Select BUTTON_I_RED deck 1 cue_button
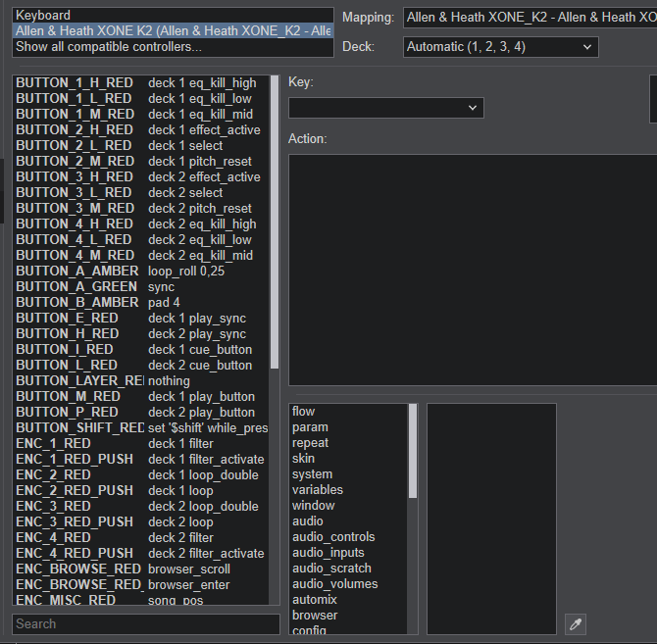This screenshot has height=644, width=657. [141, 350]
